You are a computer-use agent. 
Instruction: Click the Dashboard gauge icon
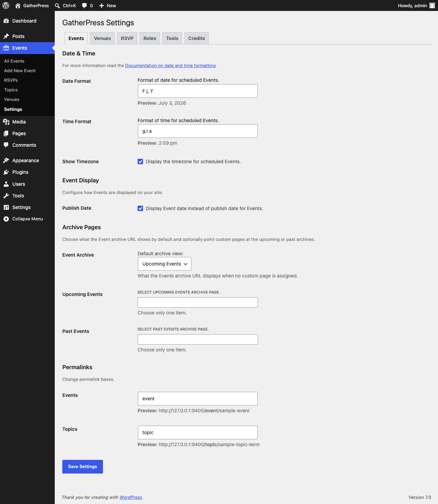pyautogui.click(x=6, y=21)
